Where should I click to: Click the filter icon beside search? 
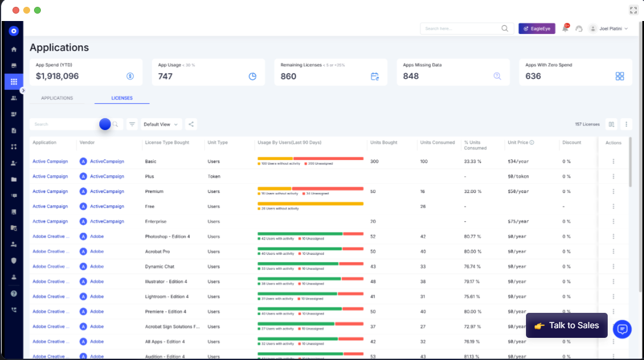132,124
